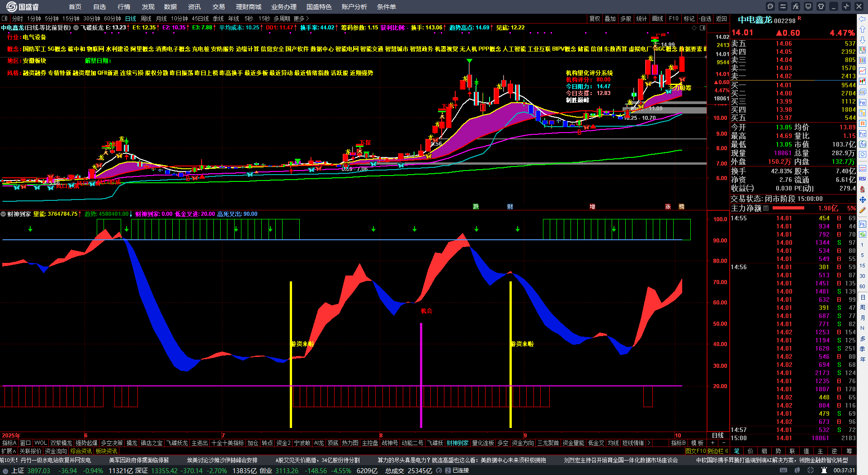The height and width of the screenshot is (475, 868).
Task: Click the chess rook icon in status bar
Action: (x=824, y=470)
